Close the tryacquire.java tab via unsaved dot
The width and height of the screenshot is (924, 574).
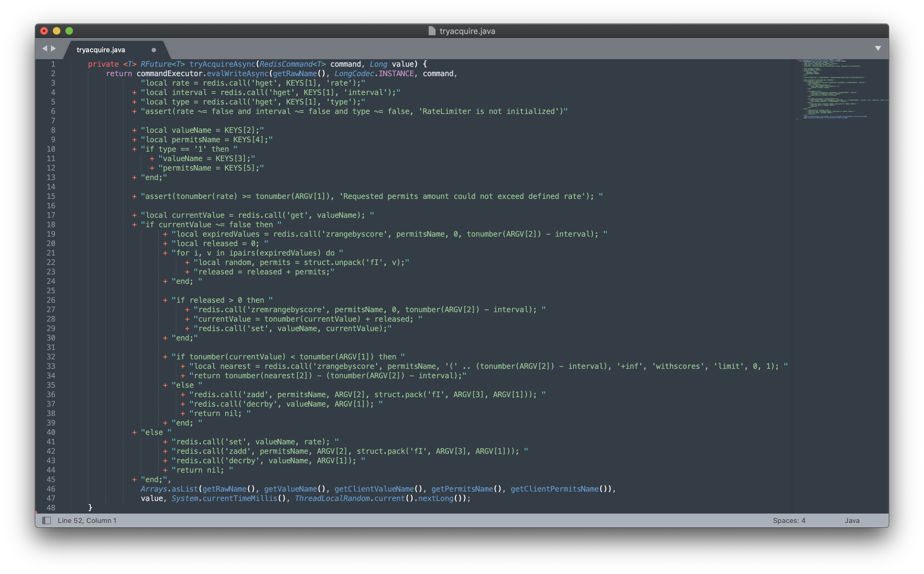point(153,50)
